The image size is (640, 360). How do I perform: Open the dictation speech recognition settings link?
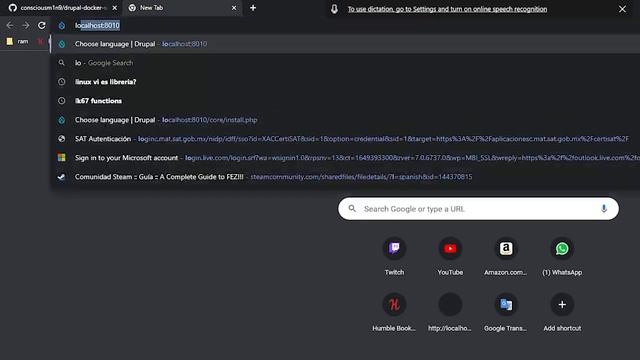[447, 9]
